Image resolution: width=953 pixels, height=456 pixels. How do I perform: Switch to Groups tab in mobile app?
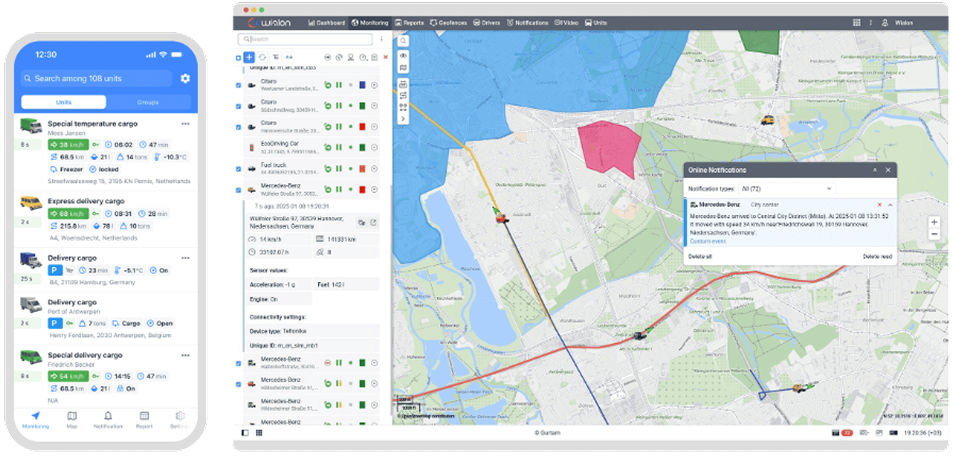click(x=147, y=103)
